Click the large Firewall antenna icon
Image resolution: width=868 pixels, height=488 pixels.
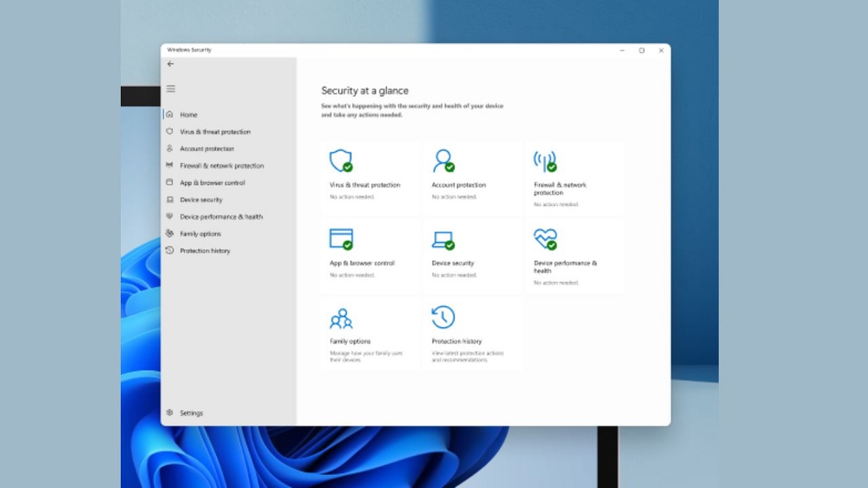click(545, 160)
